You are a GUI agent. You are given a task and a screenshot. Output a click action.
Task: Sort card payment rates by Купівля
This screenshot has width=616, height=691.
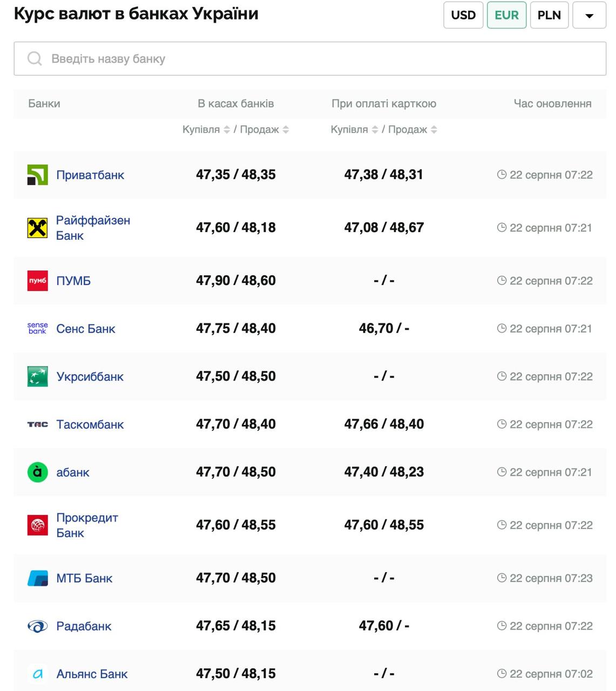pos(375,130)
